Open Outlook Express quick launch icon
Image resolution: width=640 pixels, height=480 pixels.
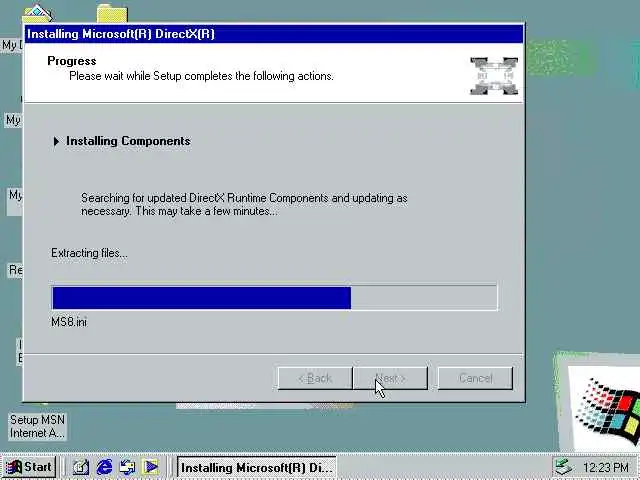[x=127, y=467]
